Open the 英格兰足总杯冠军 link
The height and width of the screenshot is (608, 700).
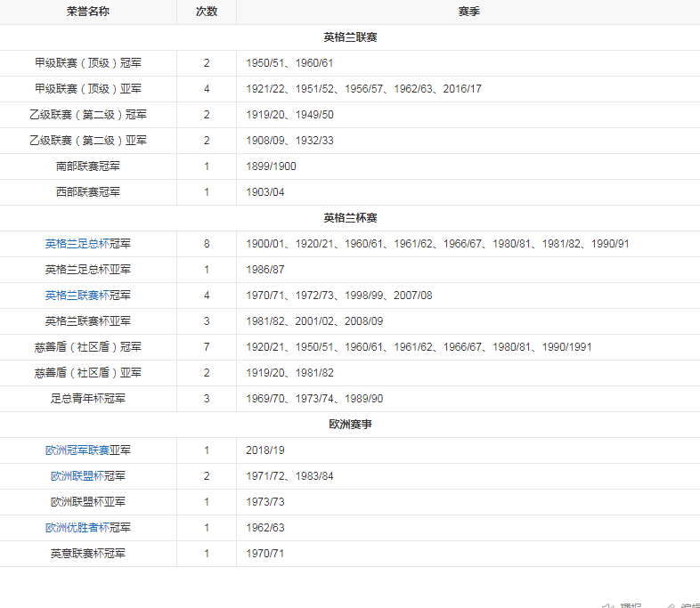pos(88,244)
